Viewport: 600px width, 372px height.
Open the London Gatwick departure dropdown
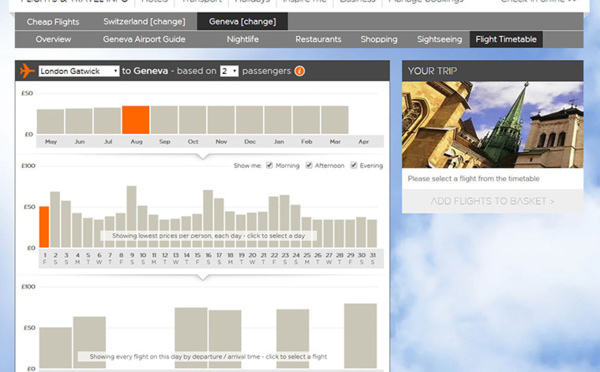[x=79, y=71]
